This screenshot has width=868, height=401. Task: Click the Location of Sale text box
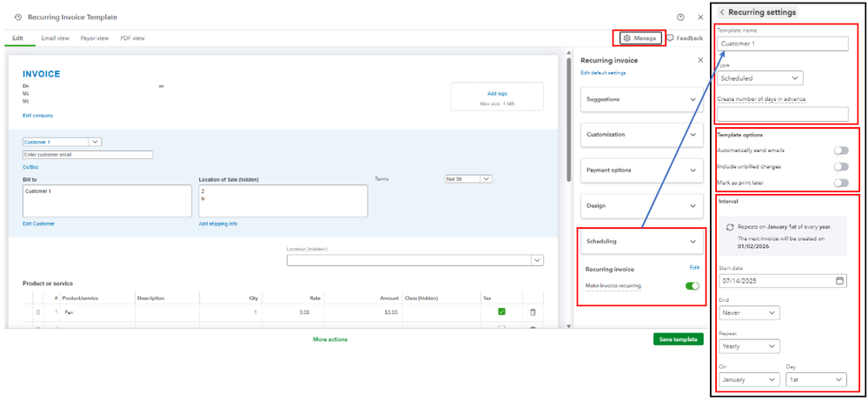click(283, 200)
